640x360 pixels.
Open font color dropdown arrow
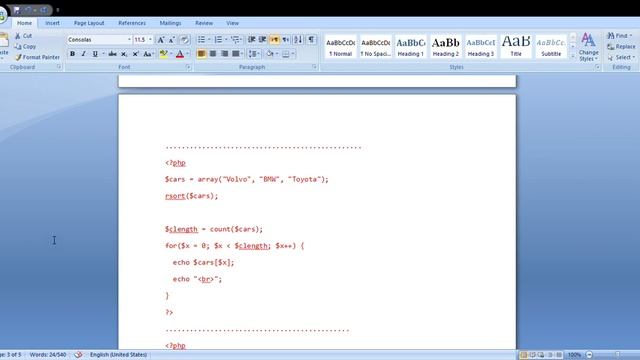(x=188, y=53)
